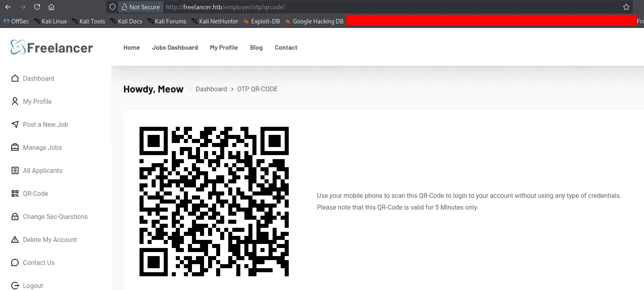Click the My Profile person icon in the sidebar
Viewport: 644px width, 290px height.
pos(15,101)
